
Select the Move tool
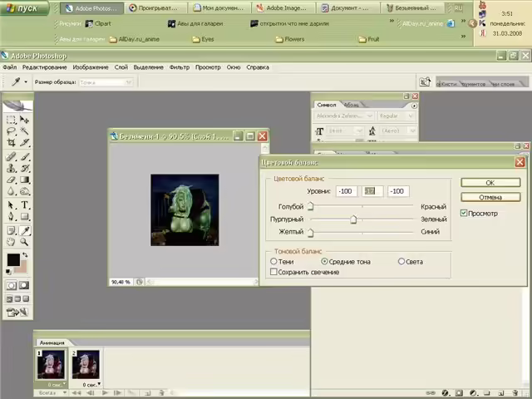tap(24, 120)
